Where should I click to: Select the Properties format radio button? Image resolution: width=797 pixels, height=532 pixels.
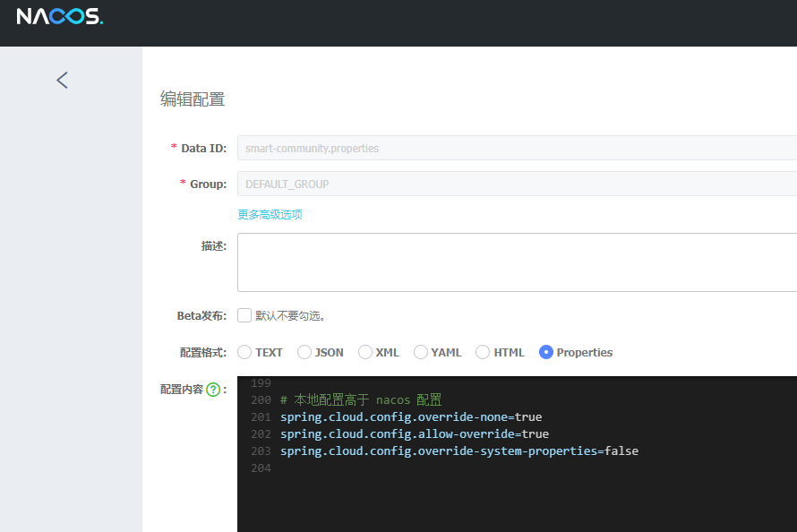point(546,352)
